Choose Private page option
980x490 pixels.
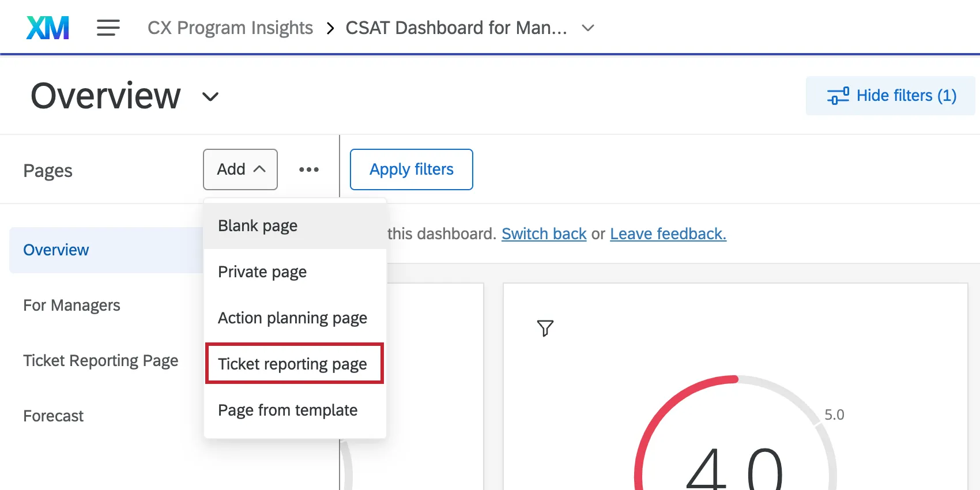(x=262, y=272)
